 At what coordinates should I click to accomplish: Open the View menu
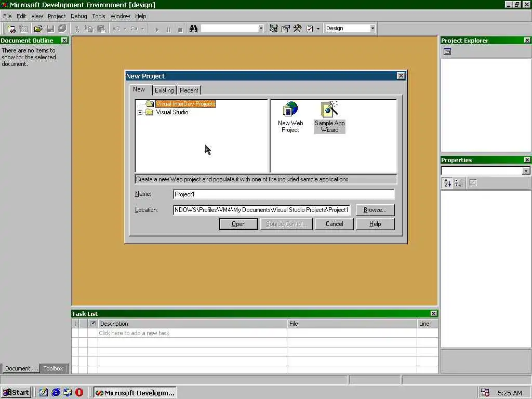pos(37,16)
